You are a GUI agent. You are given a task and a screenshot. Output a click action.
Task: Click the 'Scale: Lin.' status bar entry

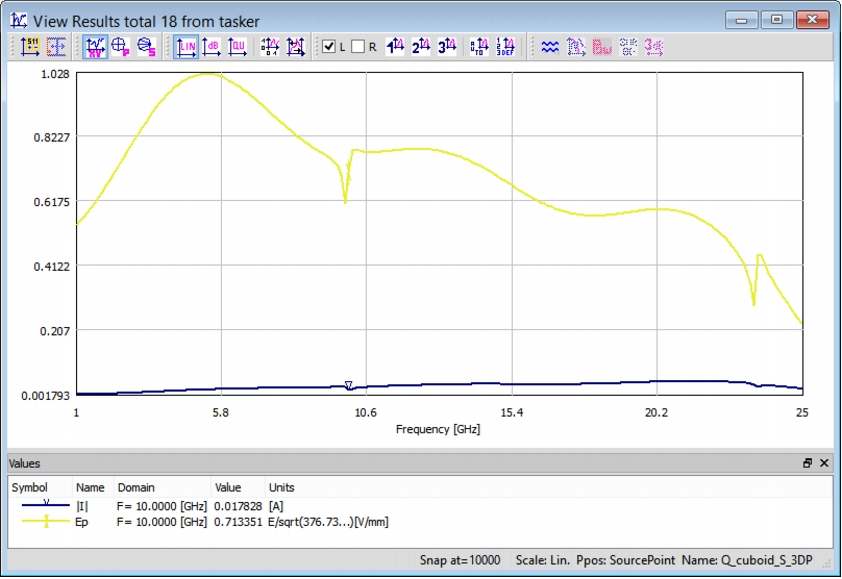pyautogui.click(x=542, y=560)
